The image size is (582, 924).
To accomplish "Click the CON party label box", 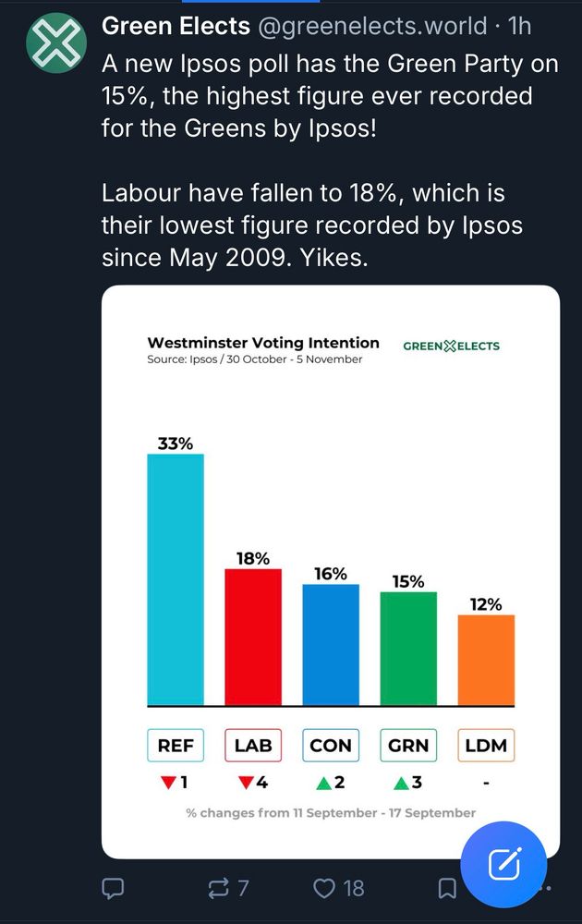I will coord(331,746).
